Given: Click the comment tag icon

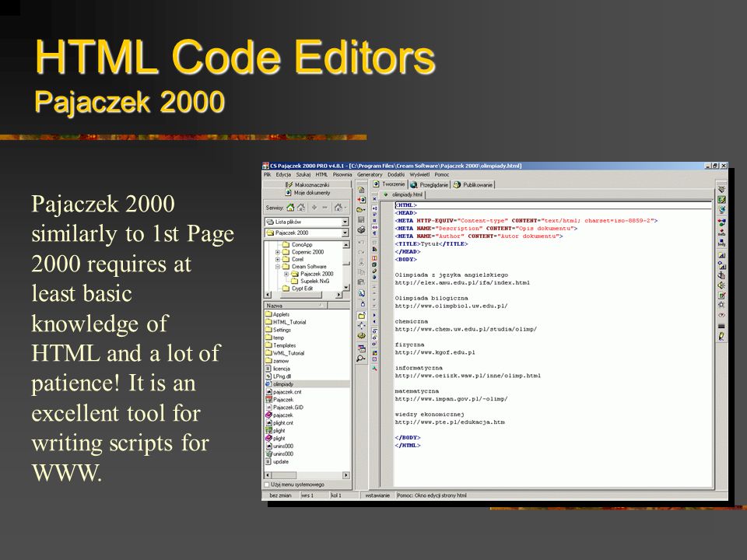Looking at the screenshot, I should (722, 315).
